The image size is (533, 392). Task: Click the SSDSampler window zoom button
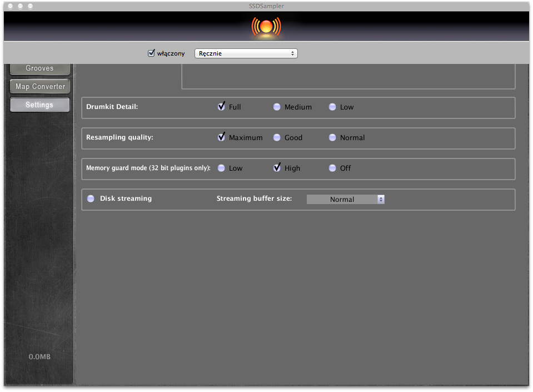point(30,6)
